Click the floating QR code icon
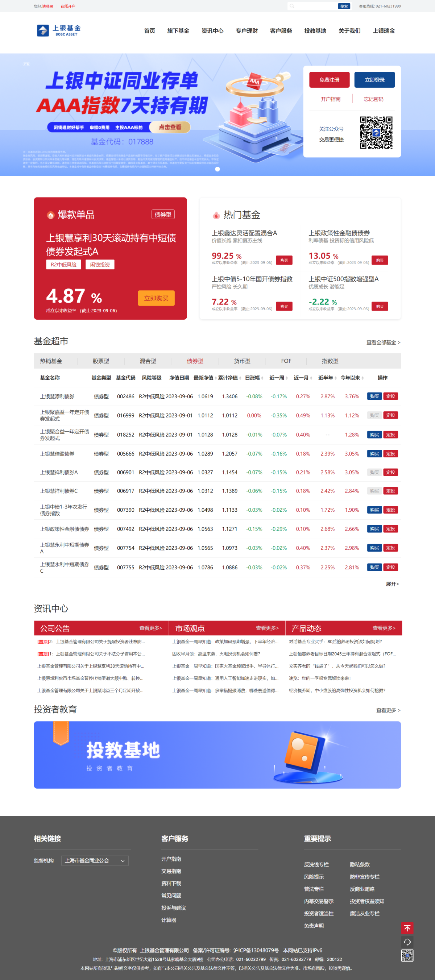The width and height of the screenshot is (435, 980). click(x=407, y=955)
